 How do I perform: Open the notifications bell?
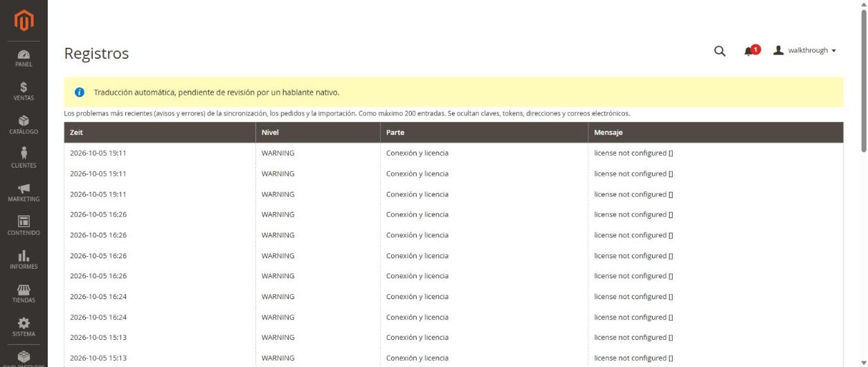pyautogui.click(x=751, y=51)
